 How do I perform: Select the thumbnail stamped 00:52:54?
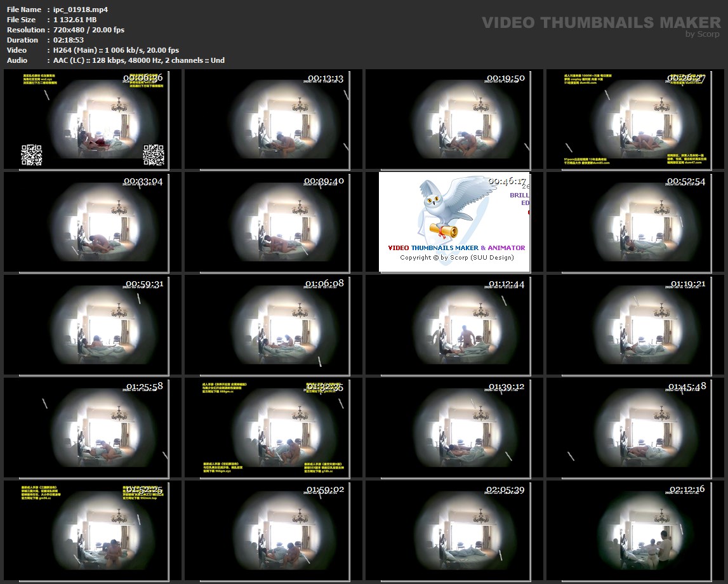pos(635,222)
